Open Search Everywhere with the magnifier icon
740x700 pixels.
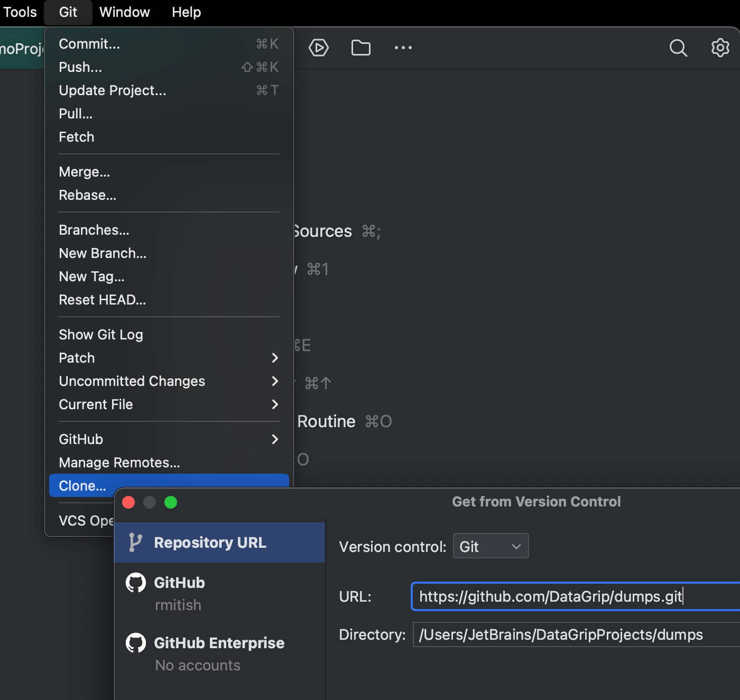tap(678, 48)
